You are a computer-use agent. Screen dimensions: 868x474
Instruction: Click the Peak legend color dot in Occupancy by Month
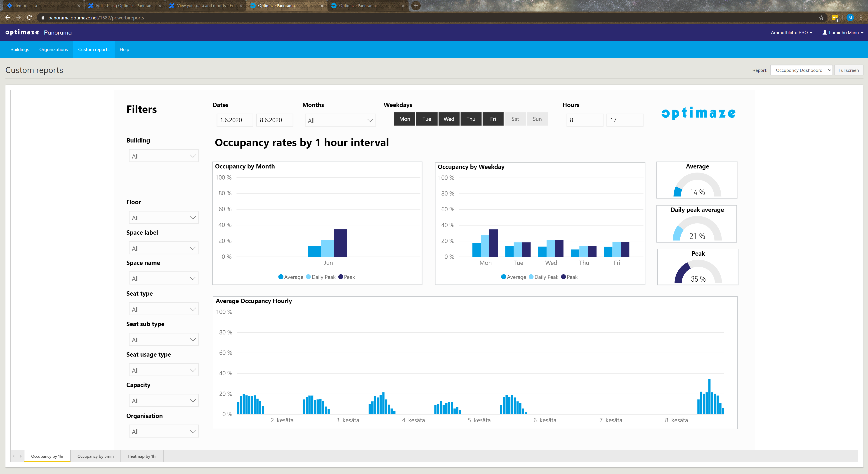(x=341, y=277)
